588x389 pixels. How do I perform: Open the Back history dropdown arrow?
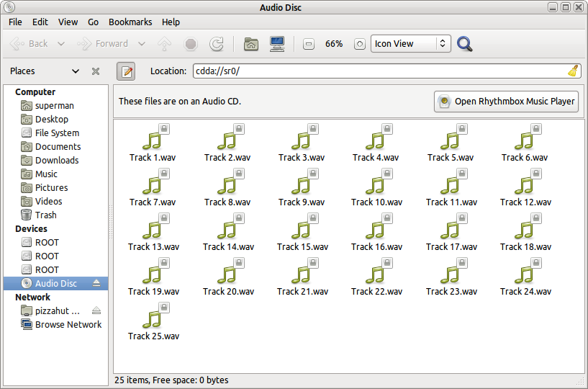pos(60,44)
